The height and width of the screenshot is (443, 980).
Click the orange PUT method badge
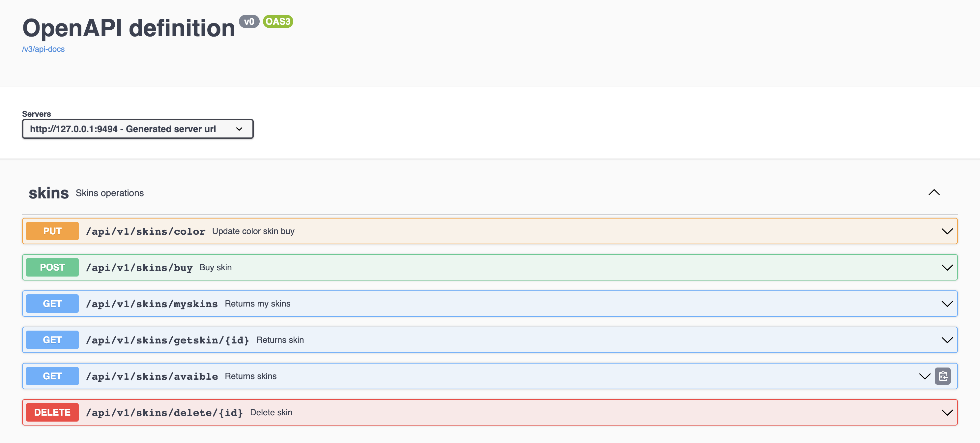point(52,231)
